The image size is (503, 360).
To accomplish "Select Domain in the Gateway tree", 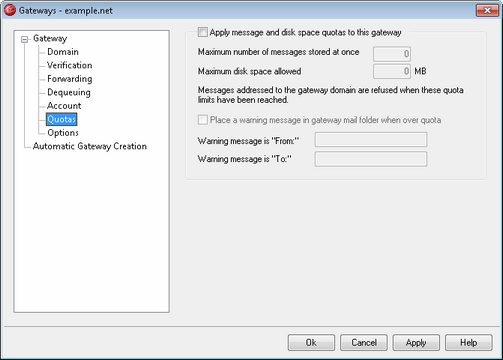I will [x=63, y=52].
